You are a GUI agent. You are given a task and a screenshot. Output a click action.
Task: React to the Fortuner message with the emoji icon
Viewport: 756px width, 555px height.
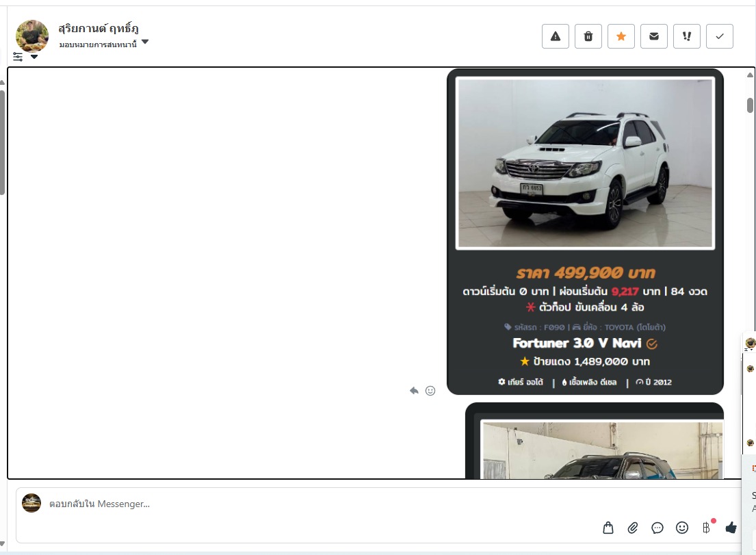tap(430, 391)
